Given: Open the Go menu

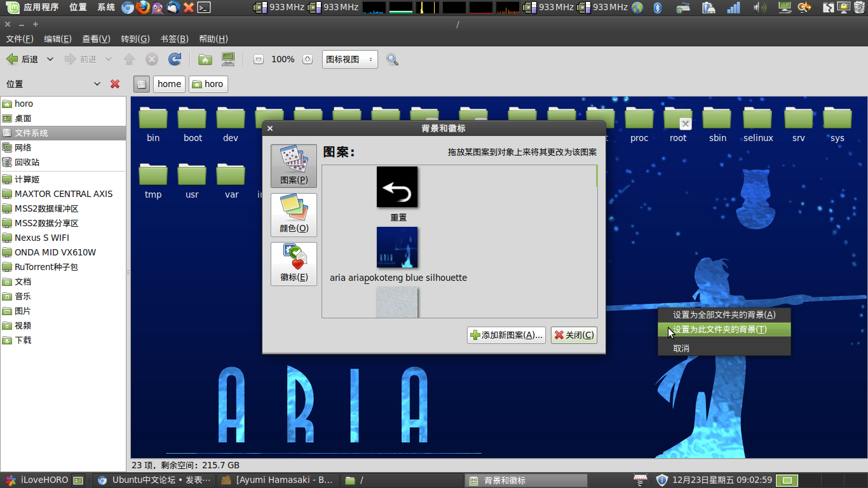Looking at the screenshot, I should [x=135, y=39].
